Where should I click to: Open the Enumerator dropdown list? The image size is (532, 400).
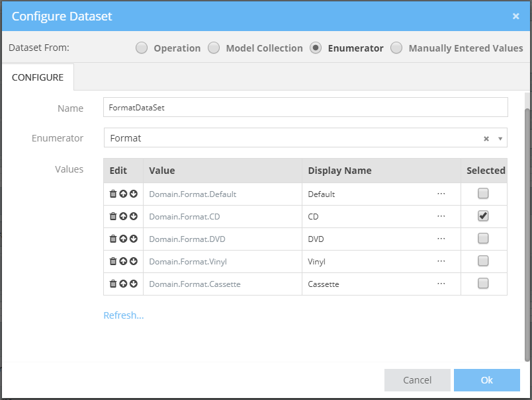tap(501, 138)
